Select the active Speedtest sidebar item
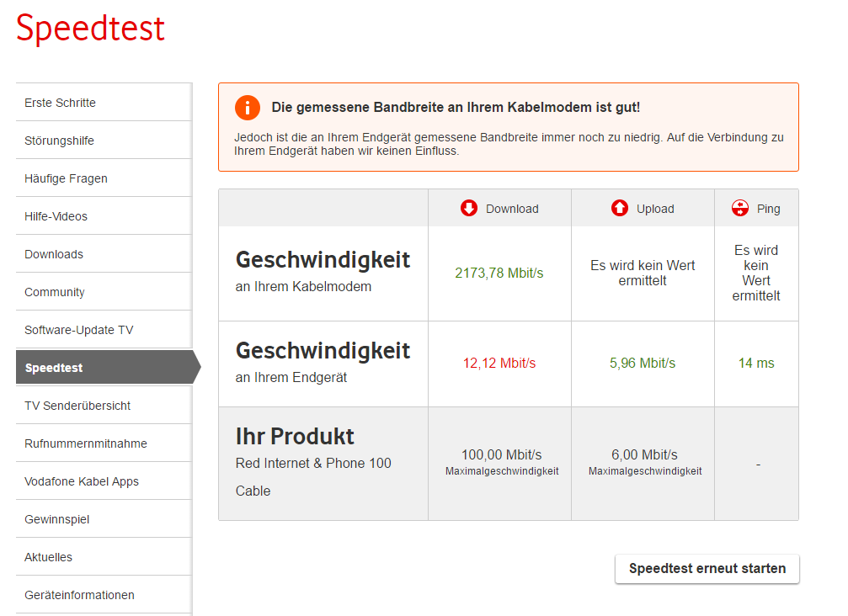Screen dimensions: 848x616 54,368
